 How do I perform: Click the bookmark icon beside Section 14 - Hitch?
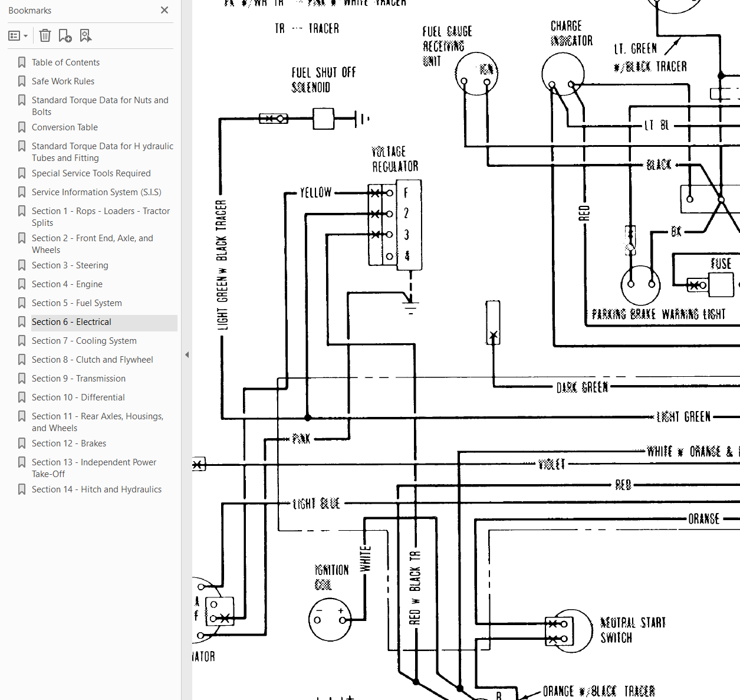(22, 489)
